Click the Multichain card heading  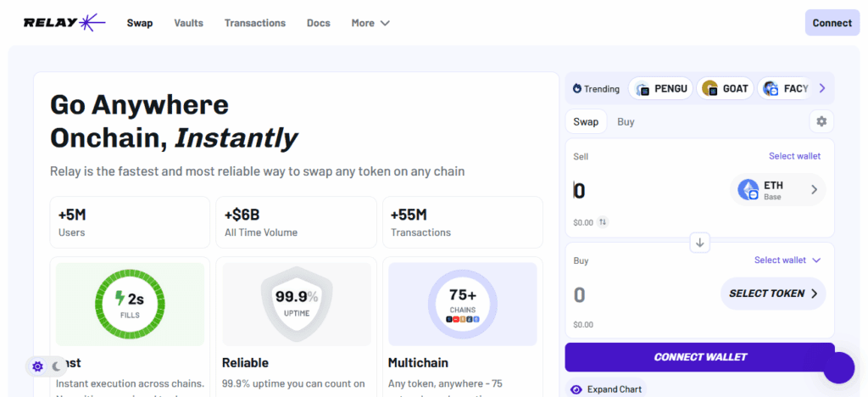pyautogui.click(x=419, y=363)
